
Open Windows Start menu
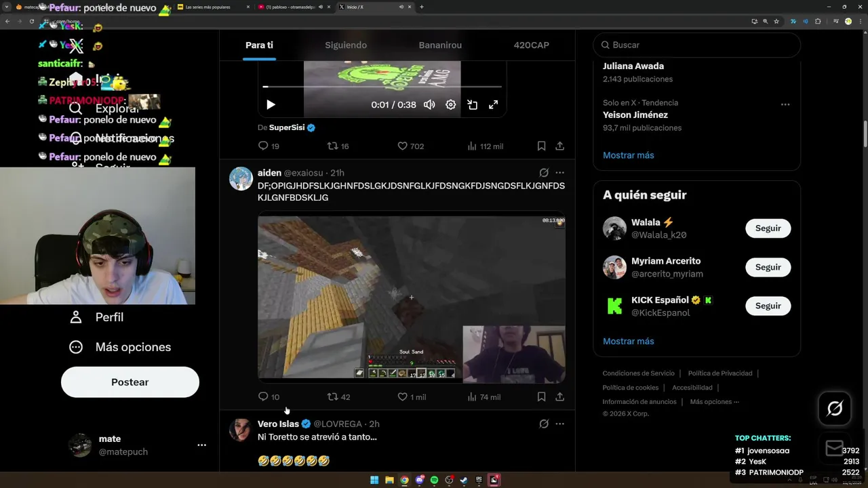pyautogui.click(x=374, y=480)
